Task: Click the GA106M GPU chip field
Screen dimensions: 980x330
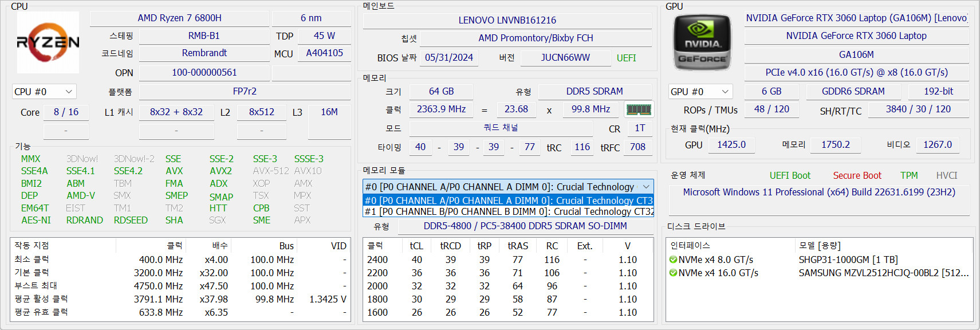Action: pyautogui.click(x=856, y=55)
